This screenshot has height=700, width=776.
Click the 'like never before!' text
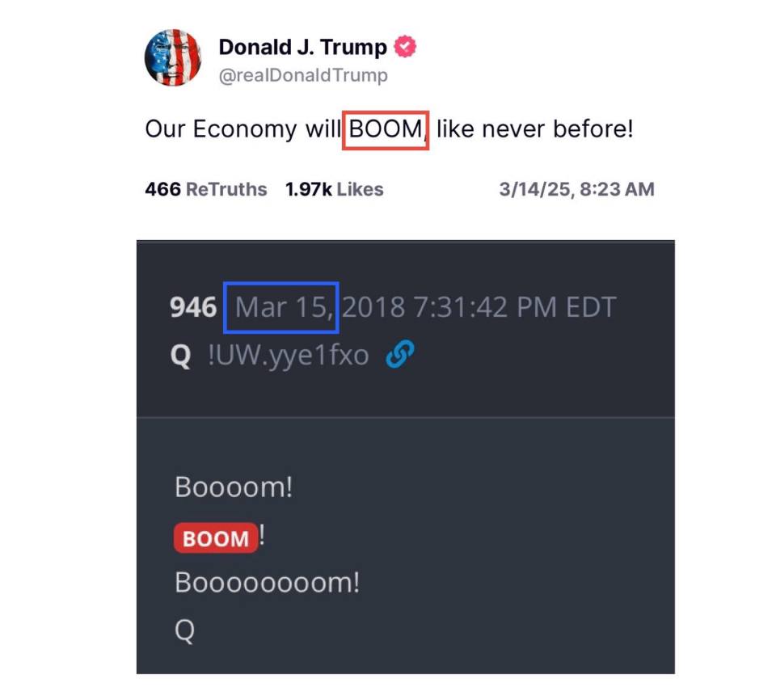point(534,129)
